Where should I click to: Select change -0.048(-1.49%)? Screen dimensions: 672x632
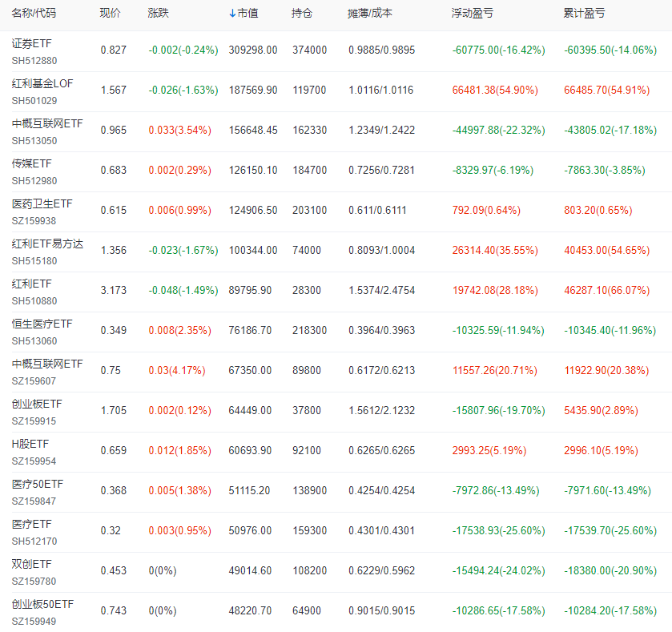pyautogui.click(x=183, y=291)
